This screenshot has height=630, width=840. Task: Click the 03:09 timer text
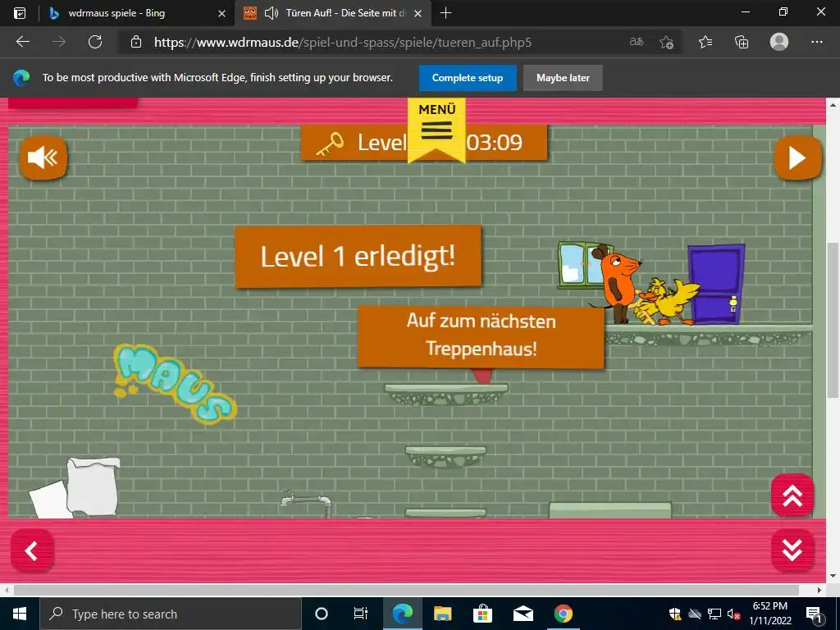point(494,143)
